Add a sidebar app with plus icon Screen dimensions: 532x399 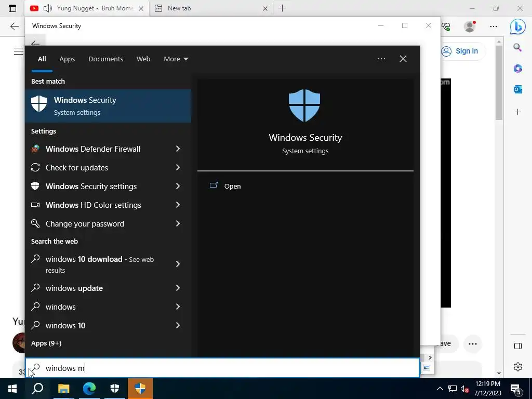(x=517, y=112)
